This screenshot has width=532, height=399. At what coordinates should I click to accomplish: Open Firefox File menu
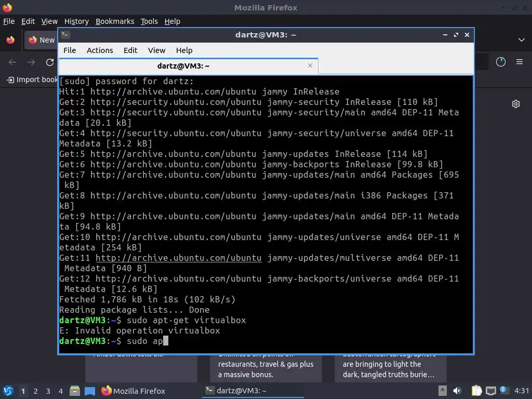click(9, 21)
